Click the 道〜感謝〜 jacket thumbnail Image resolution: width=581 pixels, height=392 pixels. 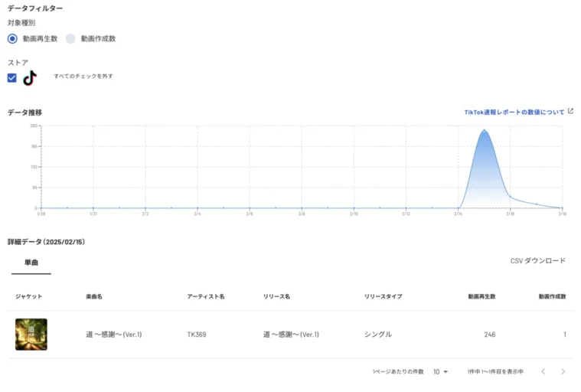(x=31, y=335)
